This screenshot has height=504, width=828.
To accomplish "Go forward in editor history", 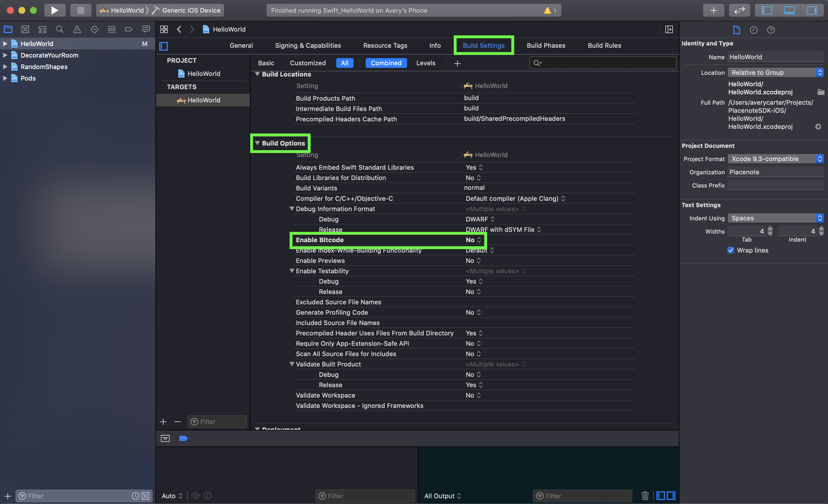I will 192,30.
